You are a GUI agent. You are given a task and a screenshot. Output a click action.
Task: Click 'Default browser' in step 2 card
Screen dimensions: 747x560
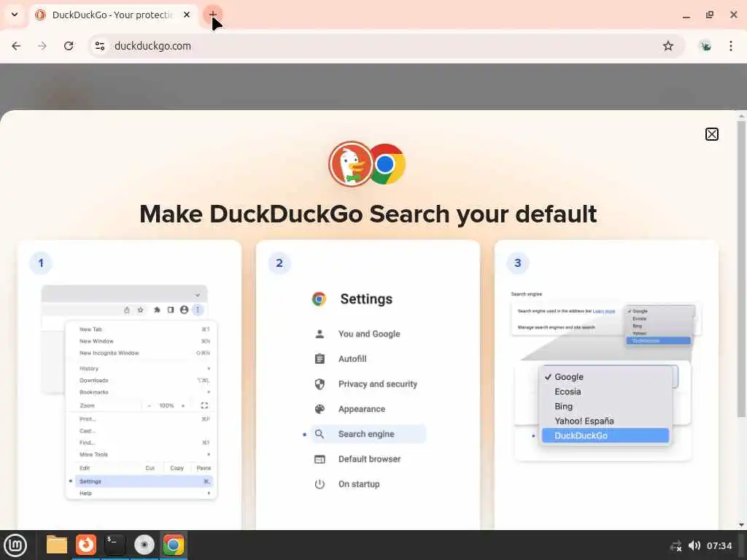pyautogui.click(x=369, y=459)
